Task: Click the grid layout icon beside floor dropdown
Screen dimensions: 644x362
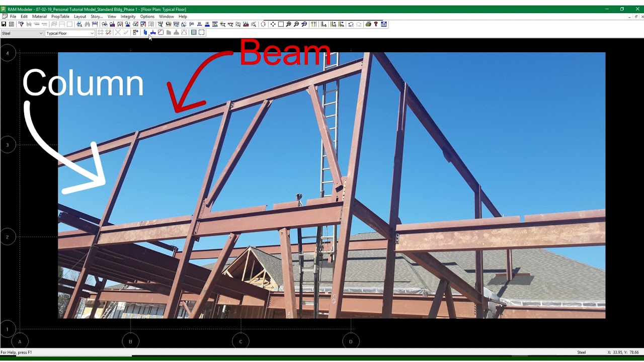Action: pos(101,32)
